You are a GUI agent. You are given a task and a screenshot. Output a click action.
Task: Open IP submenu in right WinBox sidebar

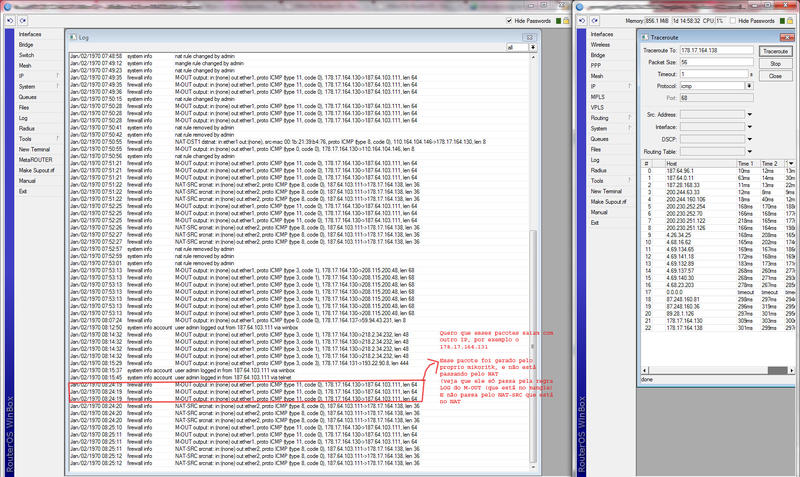tap(611, 86)
